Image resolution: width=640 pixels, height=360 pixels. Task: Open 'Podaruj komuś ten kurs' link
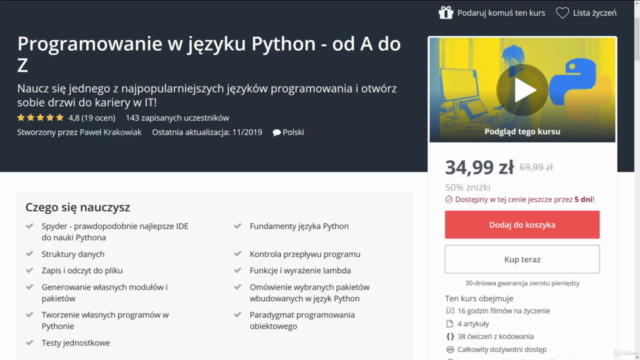(501, 13)
